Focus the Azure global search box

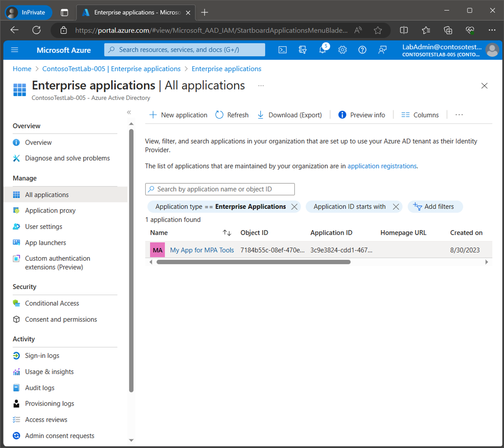pos(184,50)
